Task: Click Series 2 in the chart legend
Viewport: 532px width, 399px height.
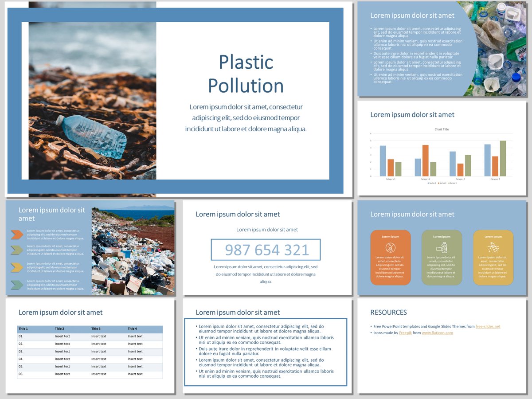Action: pos(442,183)
